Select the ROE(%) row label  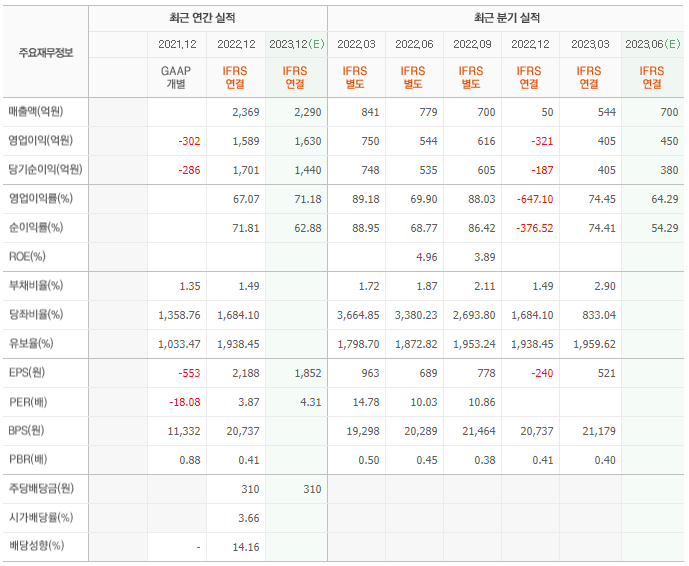pos(27,257)
